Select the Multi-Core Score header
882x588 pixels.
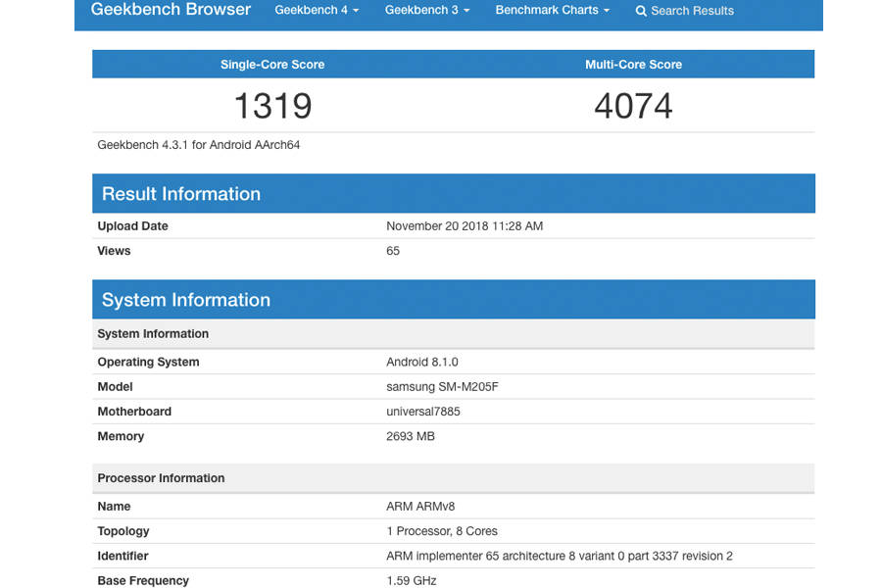pos(633,64)
